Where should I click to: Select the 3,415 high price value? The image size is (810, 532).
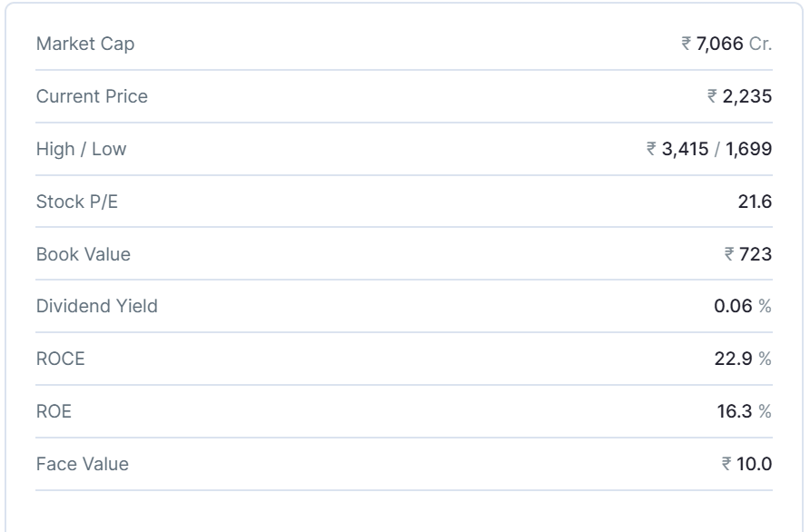click(686, 149)
